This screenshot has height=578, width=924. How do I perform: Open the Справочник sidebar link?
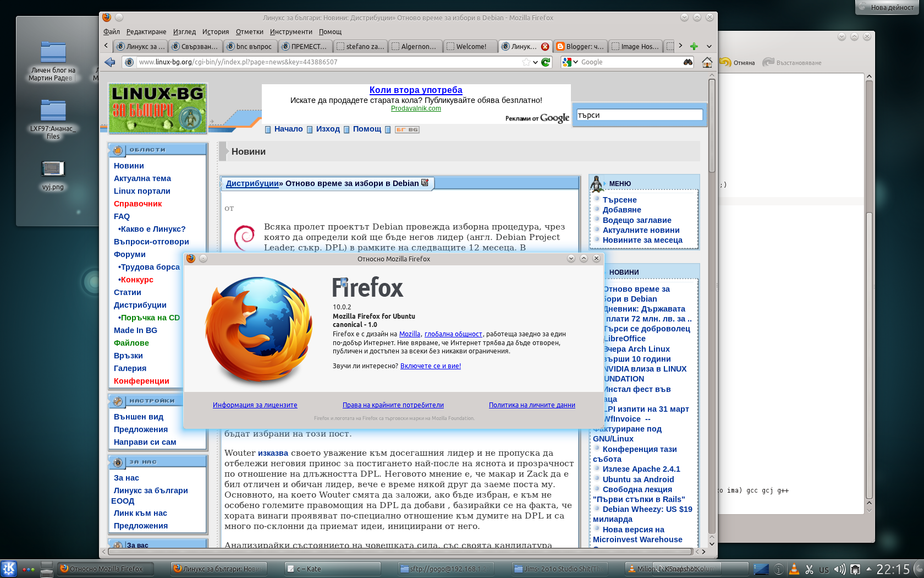pyautogui.click(x=138, y=204)
